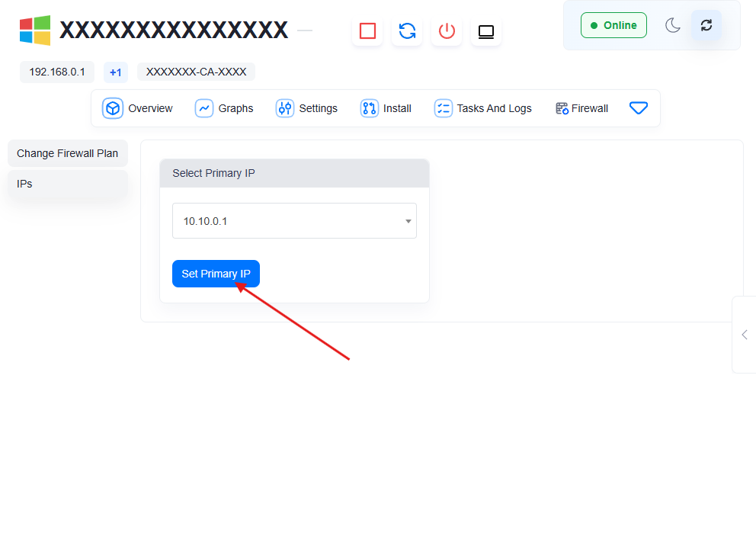Image resolution: width=756 pixels, height=542 pixels.
Task: Click the refresh icon at top right
Action: tap(706, 25)
